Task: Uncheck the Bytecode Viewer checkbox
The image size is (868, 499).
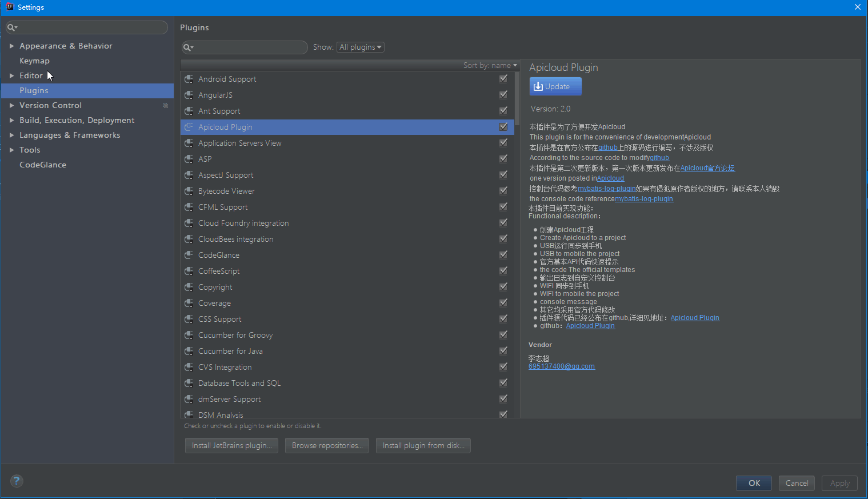Action: tap(503, 191)
